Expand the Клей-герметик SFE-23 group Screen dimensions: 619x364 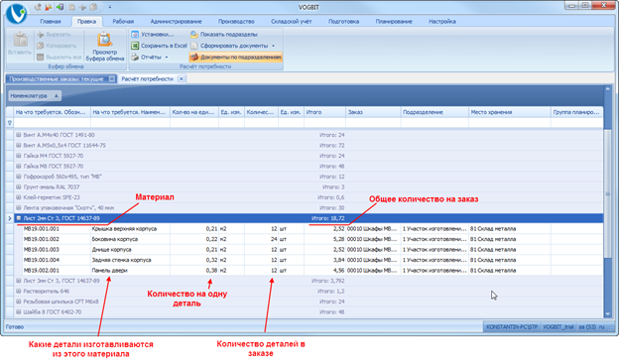(x=19, y=197)
